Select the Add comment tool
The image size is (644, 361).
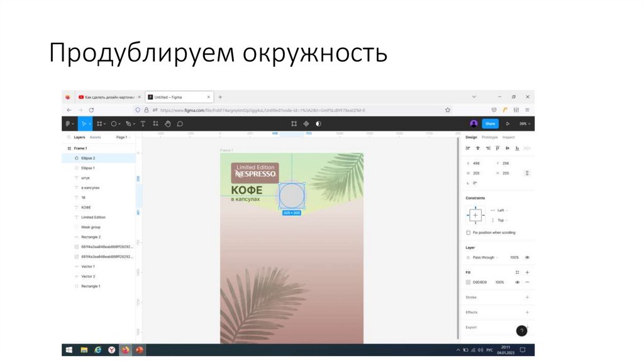click(180, 124)
